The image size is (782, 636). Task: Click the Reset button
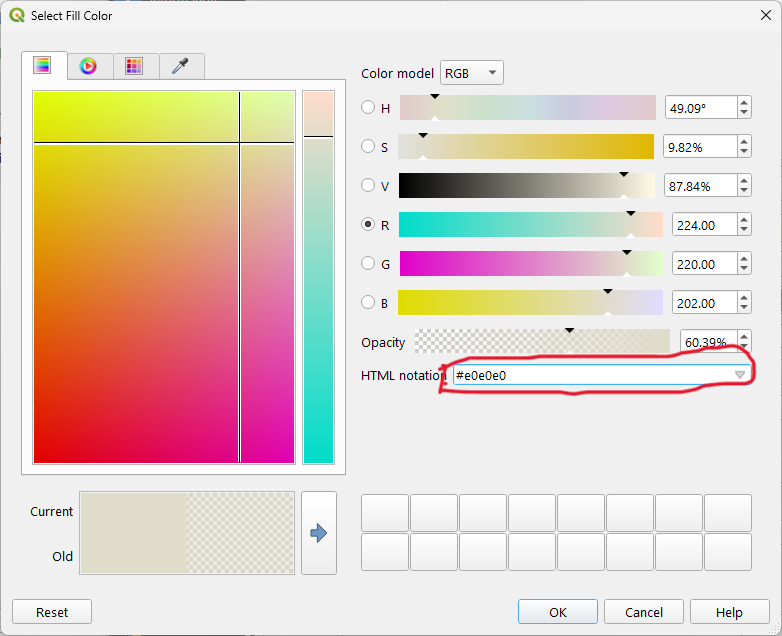(x=52, y=612)
